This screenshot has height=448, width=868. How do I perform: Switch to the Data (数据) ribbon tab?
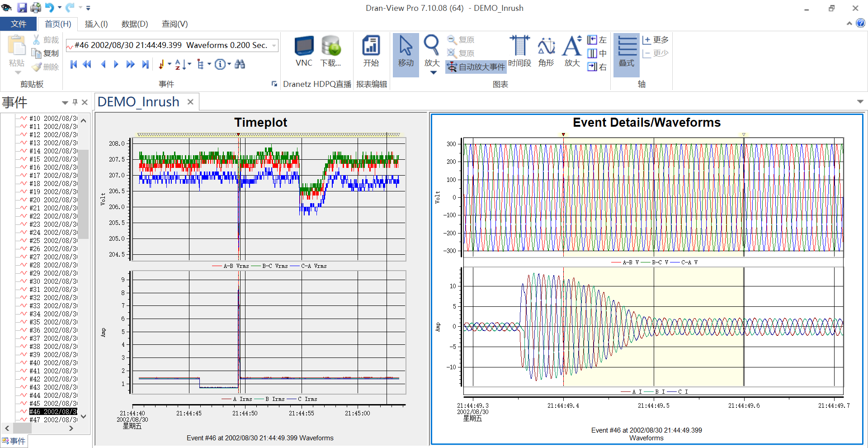134,24
